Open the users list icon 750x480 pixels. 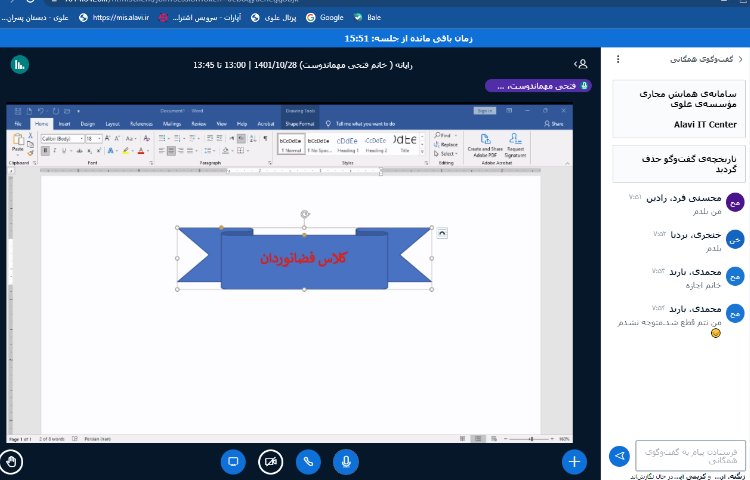pyautogui.click(x=582, y=64)
